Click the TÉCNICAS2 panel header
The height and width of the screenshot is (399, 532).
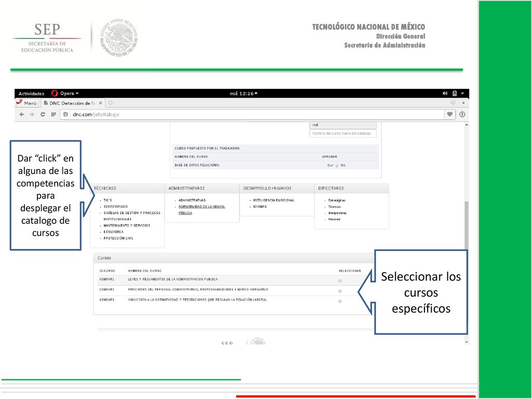[x=127, y=188]
